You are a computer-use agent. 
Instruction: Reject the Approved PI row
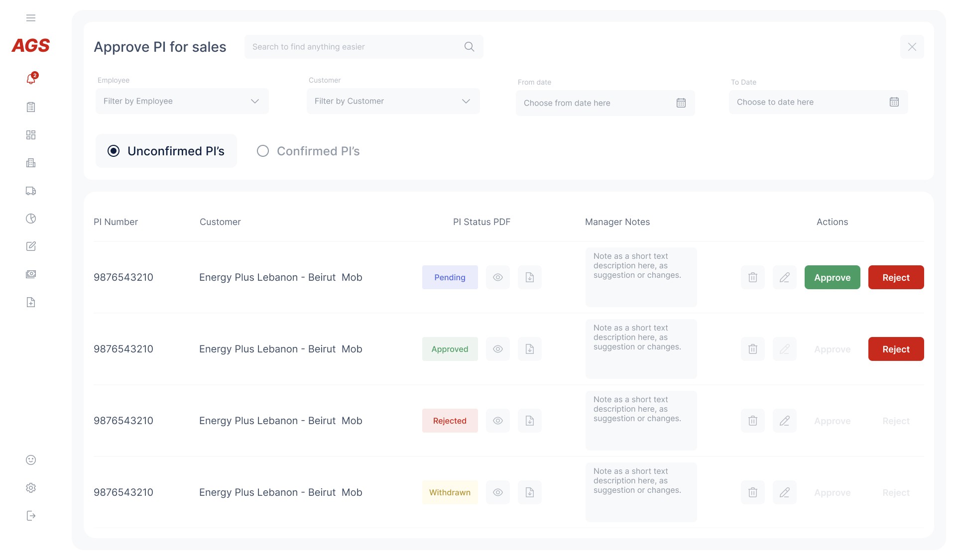(896, 349)
